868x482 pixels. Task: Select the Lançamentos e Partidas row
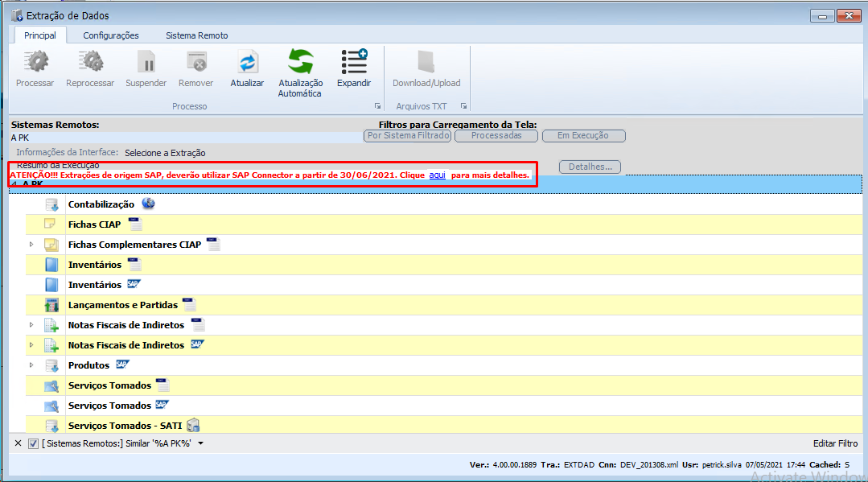(443, 305)
